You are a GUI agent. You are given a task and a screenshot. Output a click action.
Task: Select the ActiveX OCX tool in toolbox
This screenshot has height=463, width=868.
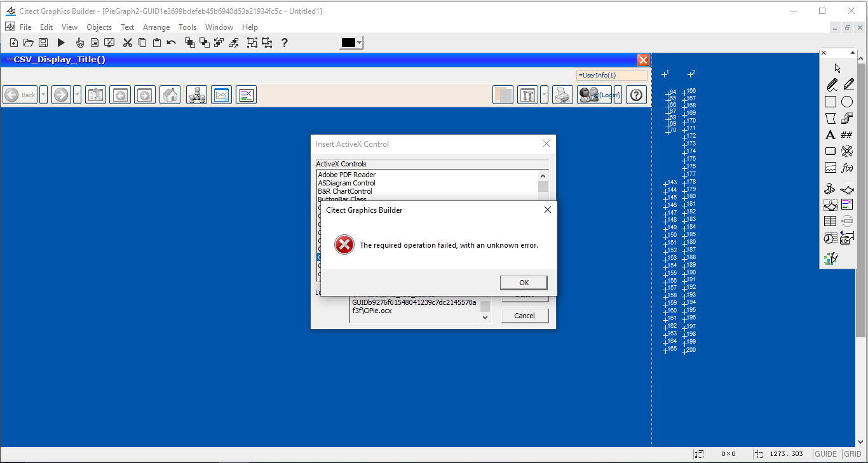847,238
